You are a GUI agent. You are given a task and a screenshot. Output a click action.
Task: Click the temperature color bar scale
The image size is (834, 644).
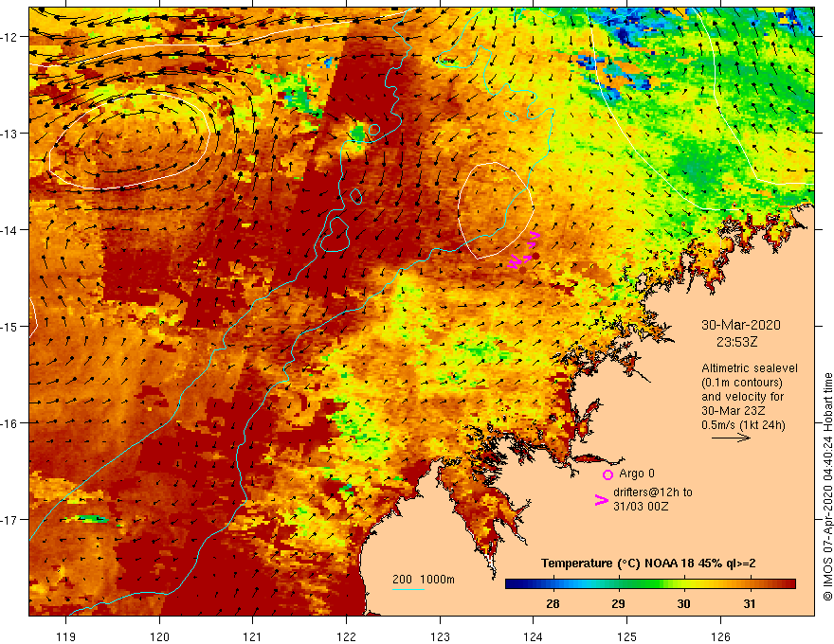coord(650,584)
